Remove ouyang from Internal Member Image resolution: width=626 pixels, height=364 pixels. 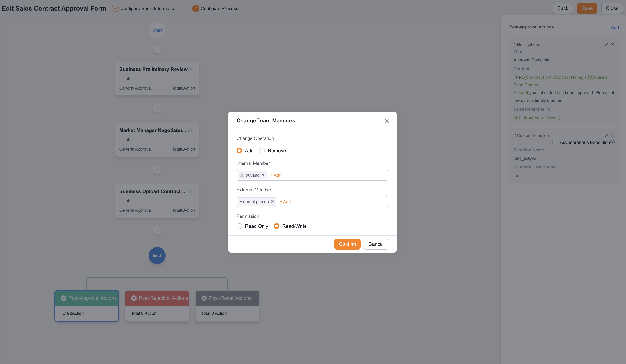pyautogui.click(x=263, y=175)
